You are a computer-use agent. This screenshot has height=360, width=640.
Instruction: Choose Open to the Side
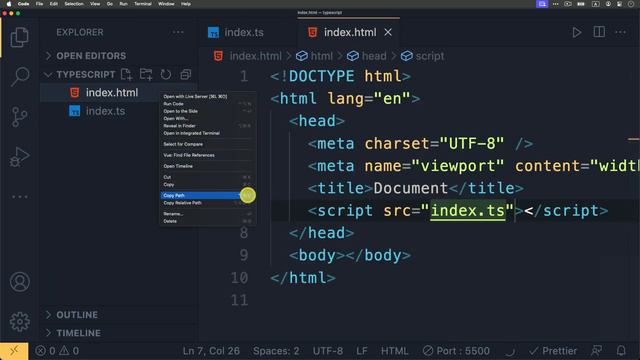(x=207, y=111)
